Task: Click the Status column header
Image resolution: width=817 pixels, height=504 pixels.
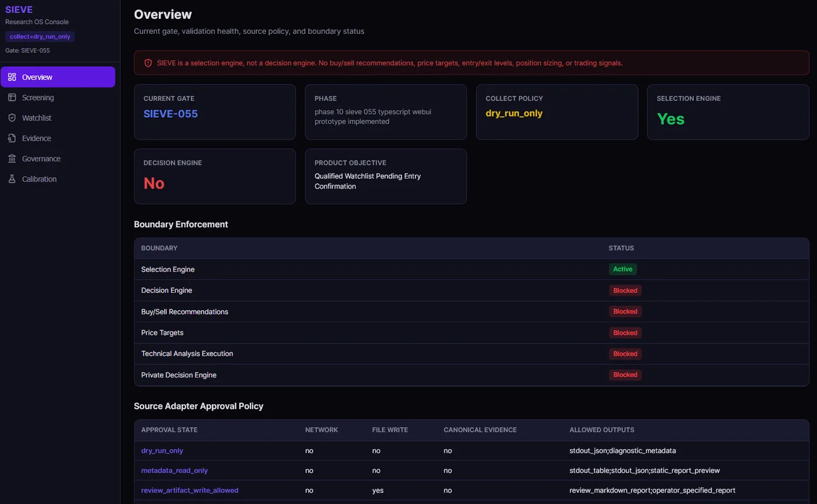Action: coord(621,249)
